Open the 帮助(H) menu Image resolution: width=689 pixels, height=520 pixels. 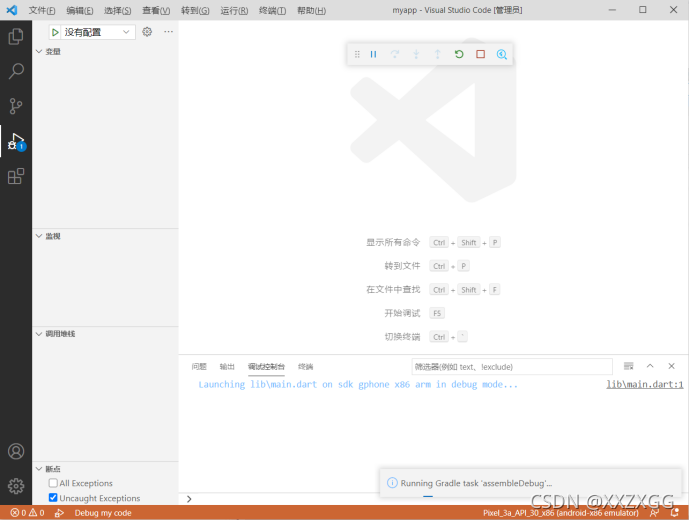coord(311,10)
